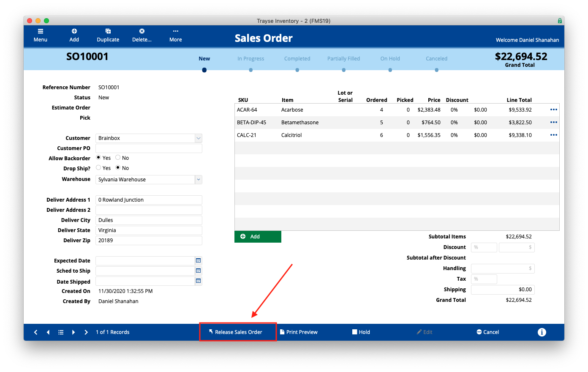Click Cancel in the footer bar
The width and height of the screenshot is (588, 372).
point(488,332)
